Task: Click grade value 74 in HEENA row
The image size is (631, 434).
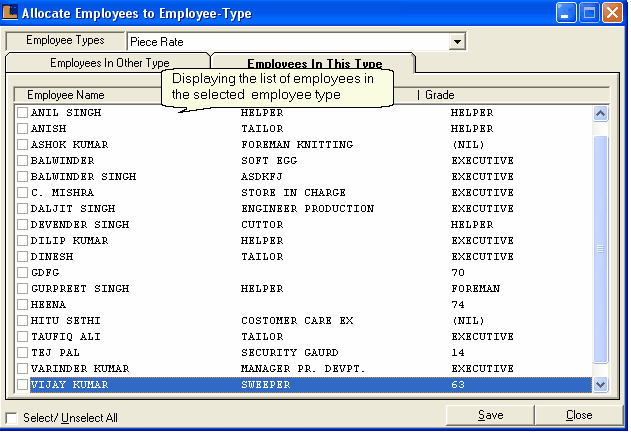Action: point(458,304)
